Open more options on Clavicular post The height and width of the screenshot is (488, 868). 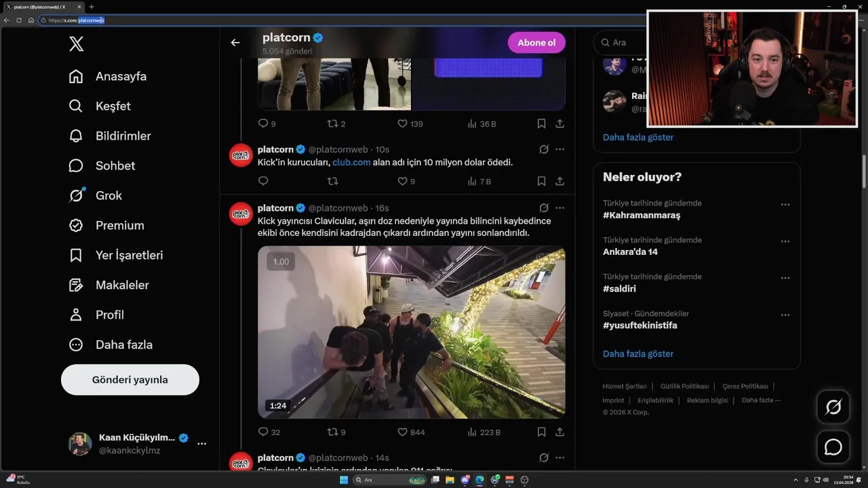pos(559,208)
